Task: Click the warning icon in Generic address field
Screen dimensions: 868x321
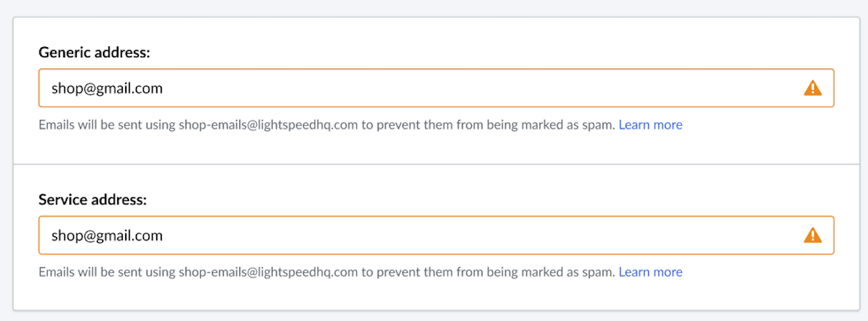Action: pyautogui.click(x=812, y=88)
